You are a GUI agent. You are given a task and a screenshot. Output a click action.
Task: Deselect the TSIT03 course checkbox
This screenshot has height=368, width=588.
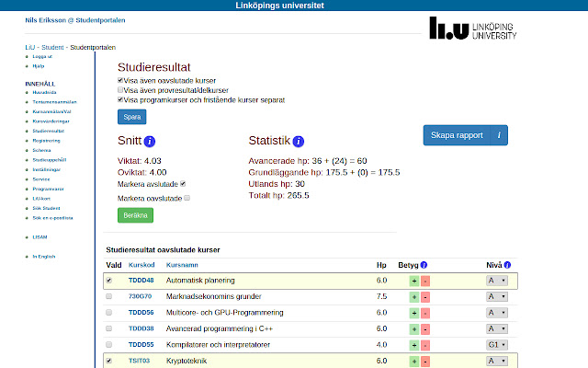click(x=108, y=361)
